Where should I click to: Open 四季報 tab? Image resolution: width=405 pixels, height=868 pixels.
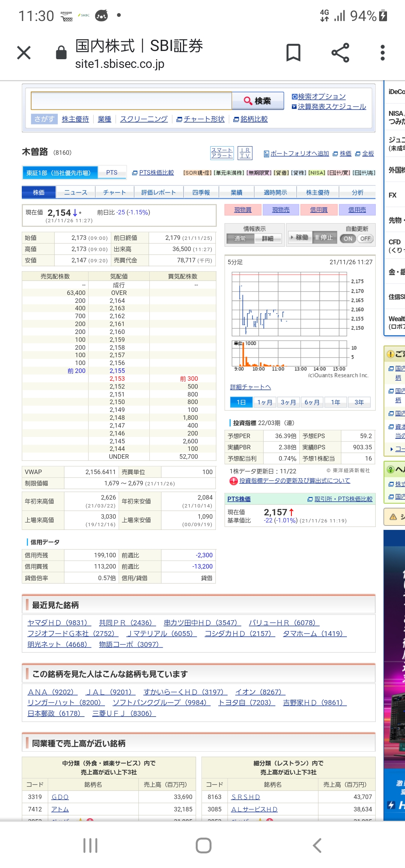[201, 192]
